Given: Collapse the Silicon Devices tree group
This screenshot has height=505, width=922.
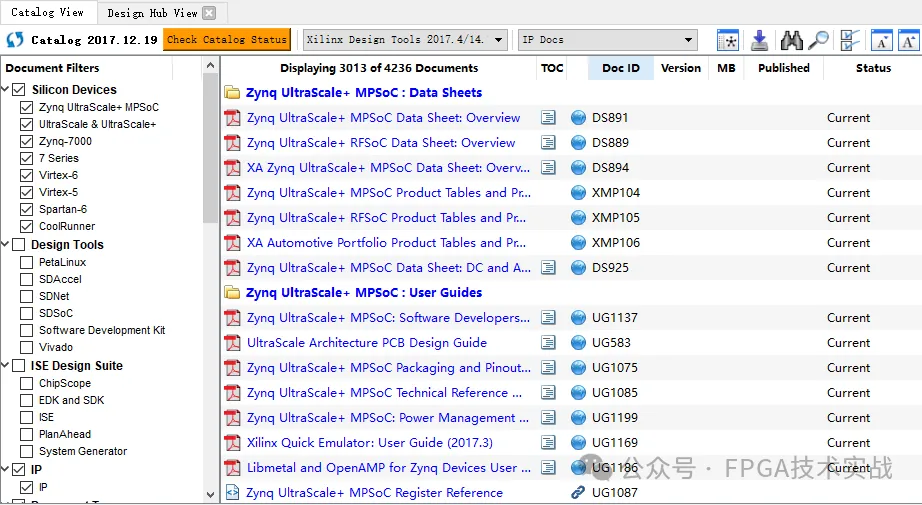Looking at the screenshot, I should 5,89.
